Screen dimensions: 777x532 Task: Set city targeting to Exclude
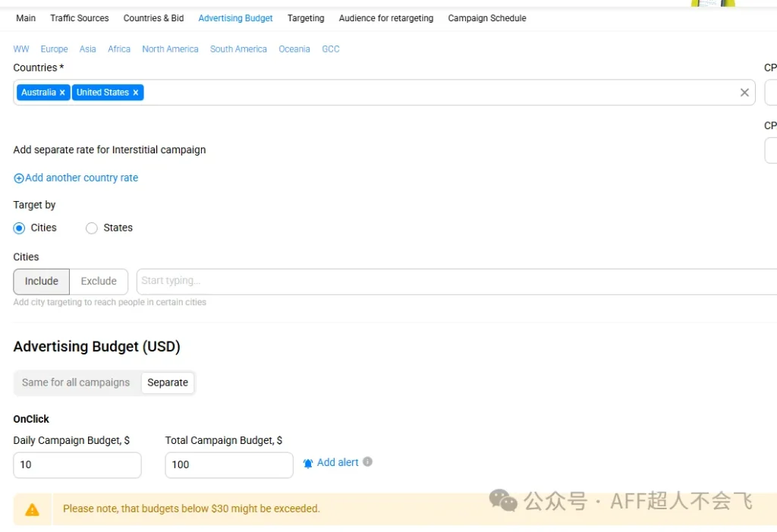[99, 281]
